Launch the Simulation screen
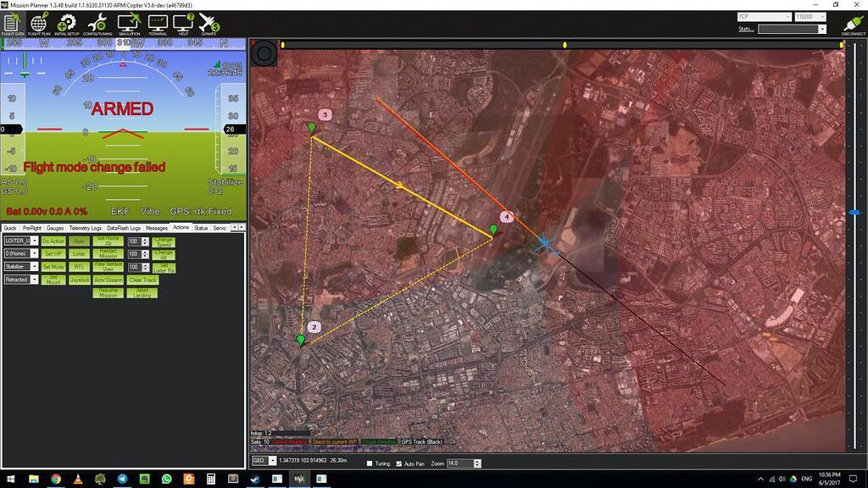The image size is (868, 488). [x=127, y=24]
